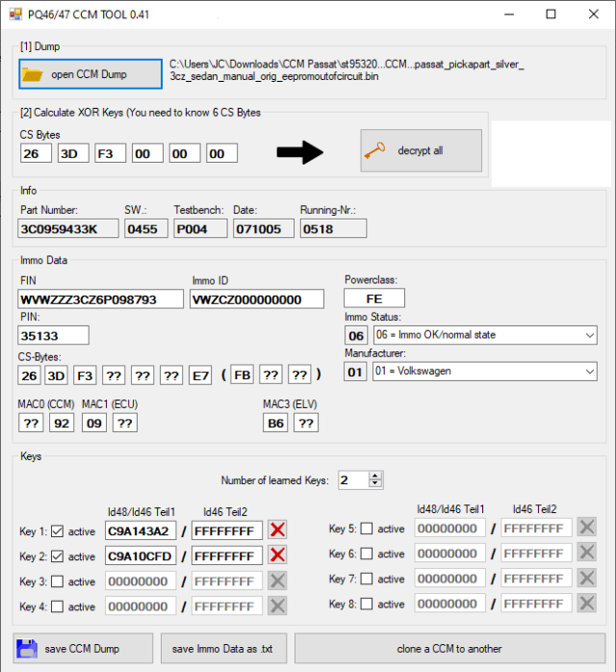Enable Key 4 active checkbox
The width and height of the screenshot is (616, 672).
pos(58,607)
